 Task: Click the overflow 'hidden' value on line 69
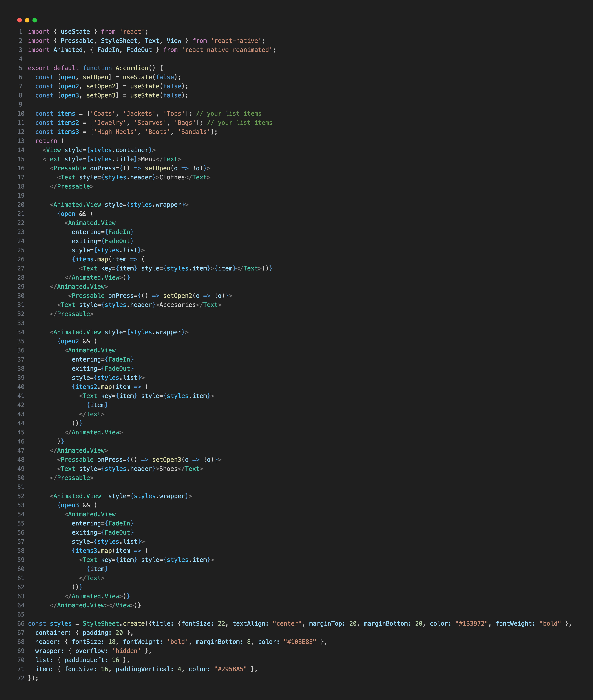click(126, 651)
